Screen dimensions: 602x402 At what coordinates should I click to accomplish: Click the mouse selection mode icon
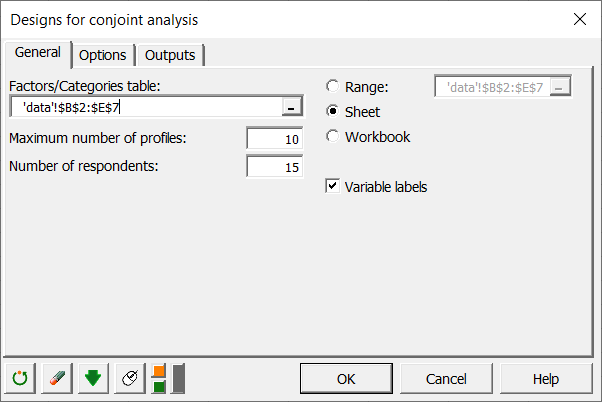click(x=129, y=379)
